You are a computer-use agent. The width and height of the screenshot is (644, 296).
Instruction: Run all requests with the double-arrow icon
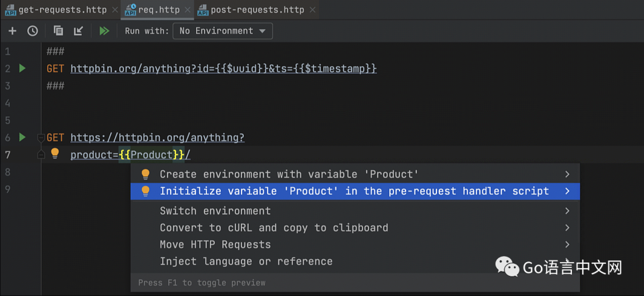click(x=104, y=31)
